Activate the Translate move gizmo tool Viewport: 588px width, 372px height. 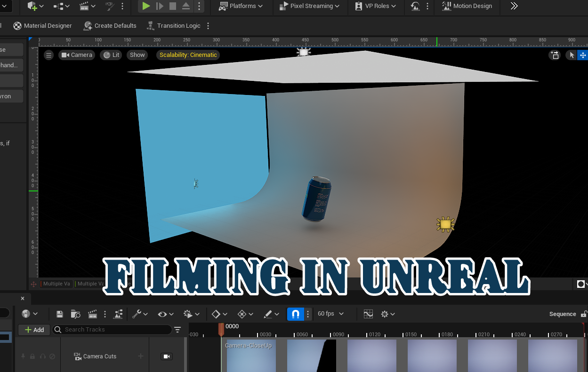coord(583,55)
